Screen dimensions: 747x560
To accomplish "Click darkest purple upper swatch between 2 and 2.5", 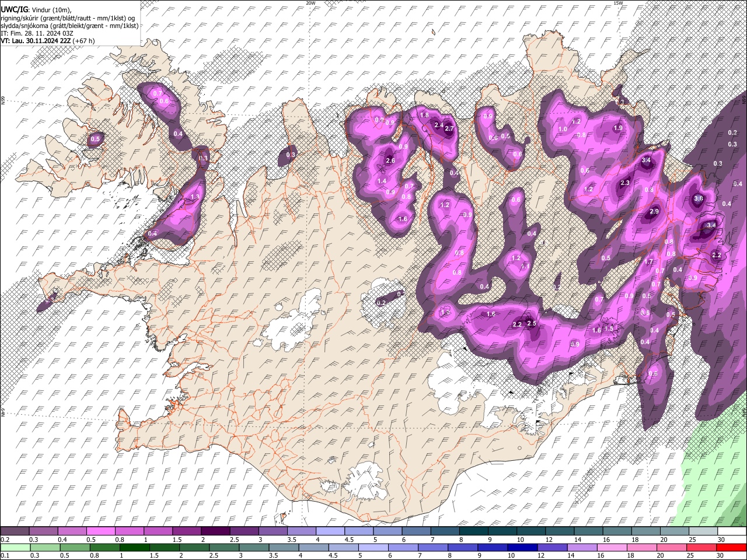I will click(215, 531).
